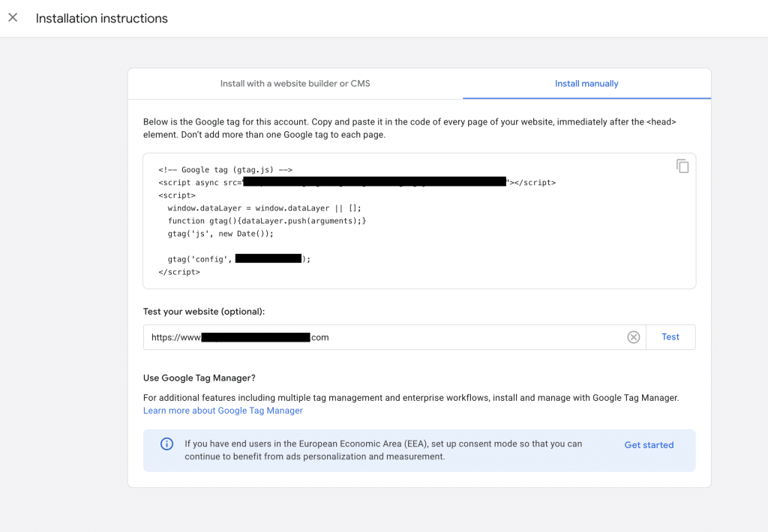This screenshot has width=768, height=532.
Task: Click the Installation instructions page title
Action: [x=102, y=18]
